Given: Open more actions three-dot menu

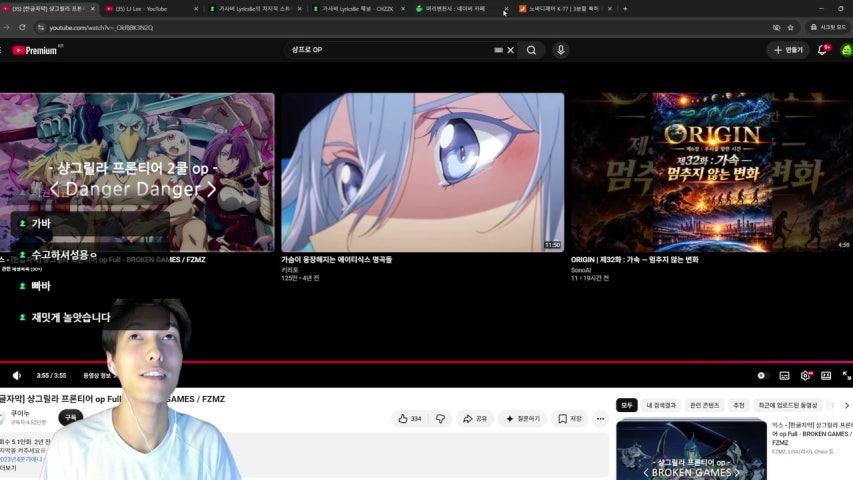Looking at the screenshot, I should pyautogui.click(x=600, y=419).
